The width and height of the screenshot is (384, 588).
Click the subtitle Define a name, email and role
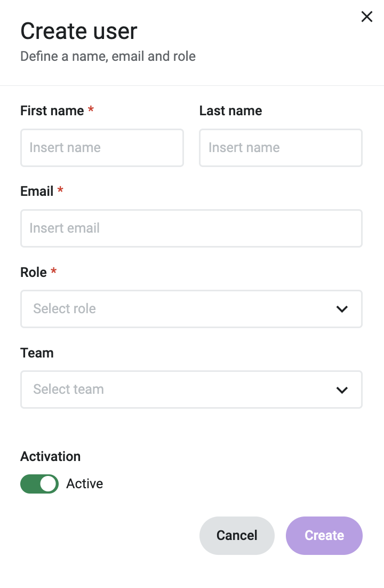pyautogui.click(x=108, y=56)
